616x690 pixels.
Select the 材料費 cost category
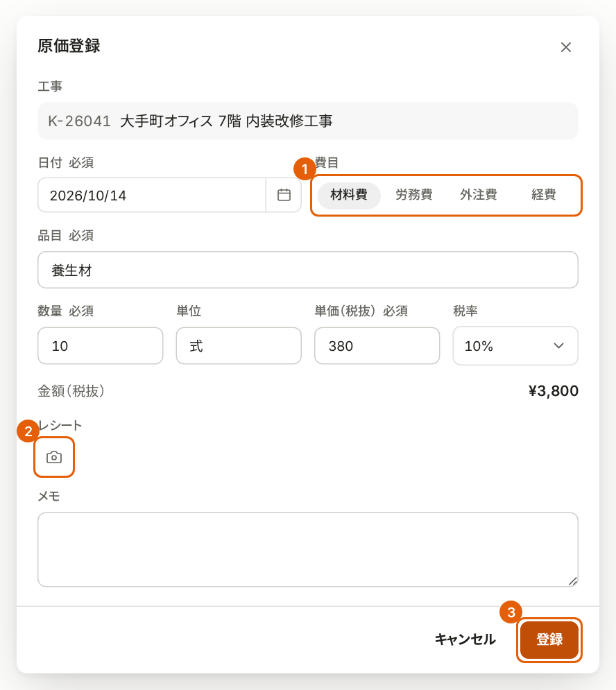(349, 195)
